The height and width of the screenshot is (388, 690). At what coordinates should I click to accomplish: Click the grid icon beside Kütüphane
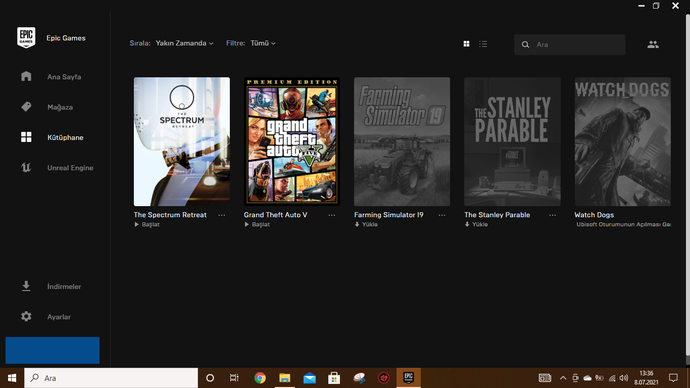click(x=26, y=137)
